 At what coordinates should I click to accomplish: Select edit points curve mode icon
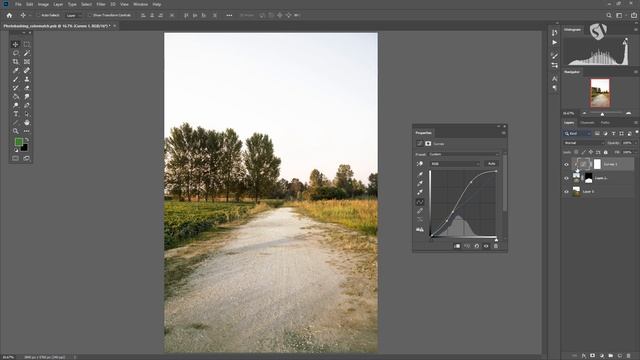420,202
